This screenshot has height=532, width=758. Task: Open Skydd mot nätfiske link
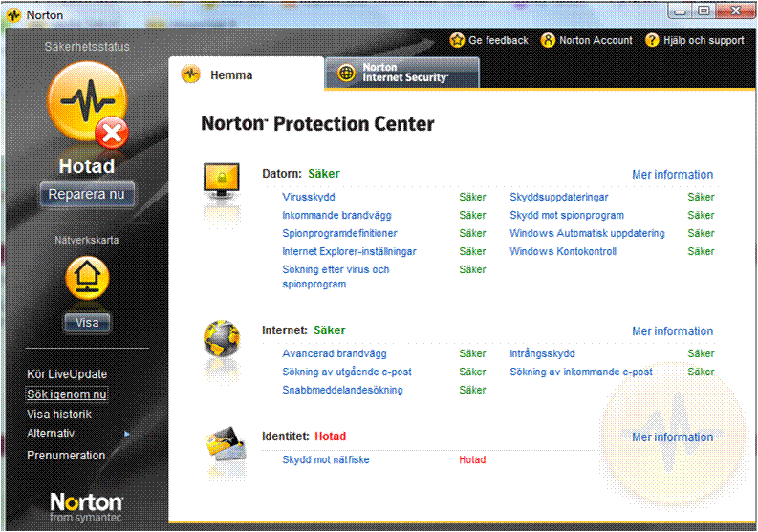click(x=326, y=459)
